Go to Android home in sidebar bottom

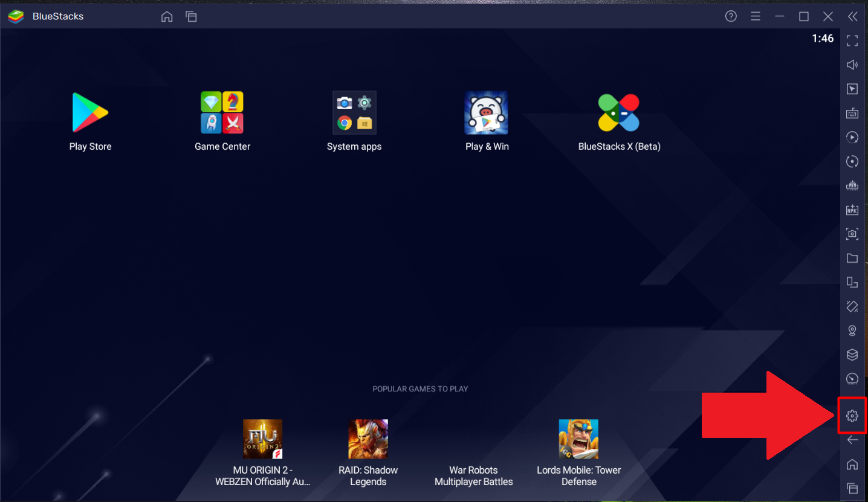[852, 464]
